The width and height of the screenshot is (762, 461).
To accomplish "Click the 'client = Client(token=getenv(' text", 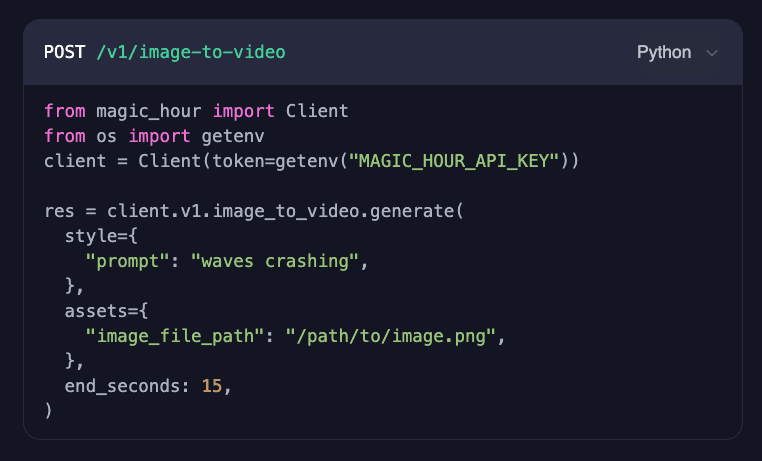I will [196, 161].
